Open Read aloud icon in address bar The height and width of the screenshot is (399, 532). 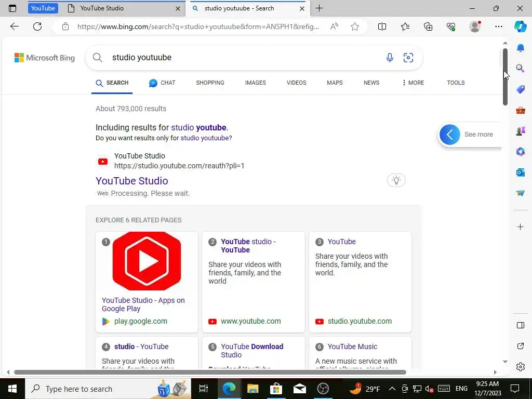[334, 26]
